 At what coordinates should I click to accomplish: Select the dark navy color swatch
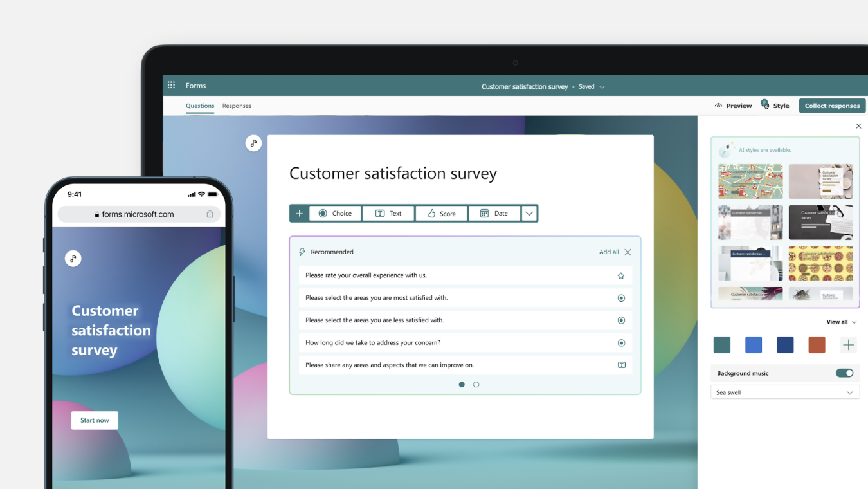tap(785, 345)
